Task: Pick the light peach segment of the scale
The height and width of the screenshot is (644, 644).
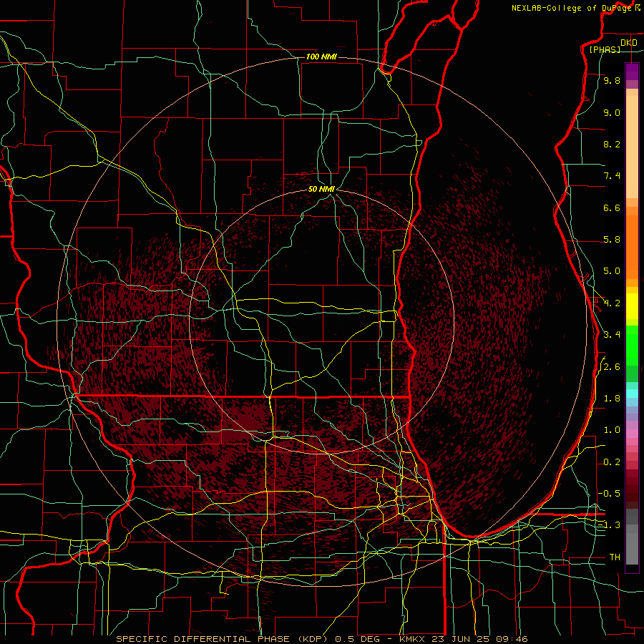Action: click(x=632, y=148)
